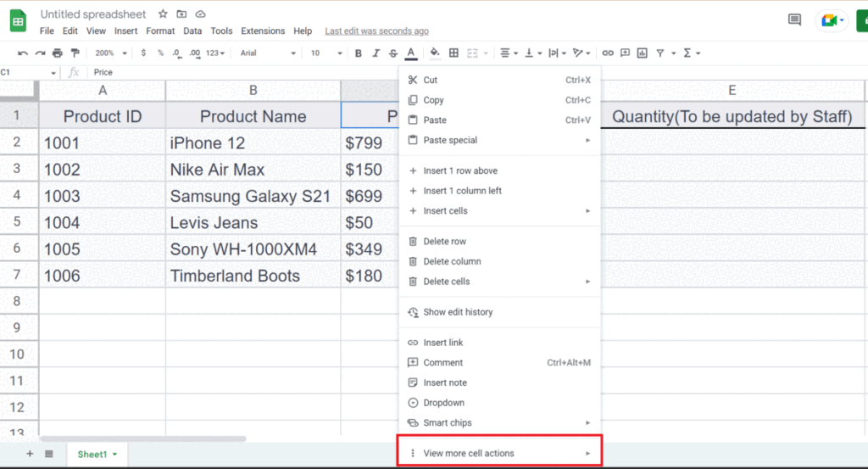Decrease decimal places icon
Screen dimensions: 868x469
pos(176,53)
